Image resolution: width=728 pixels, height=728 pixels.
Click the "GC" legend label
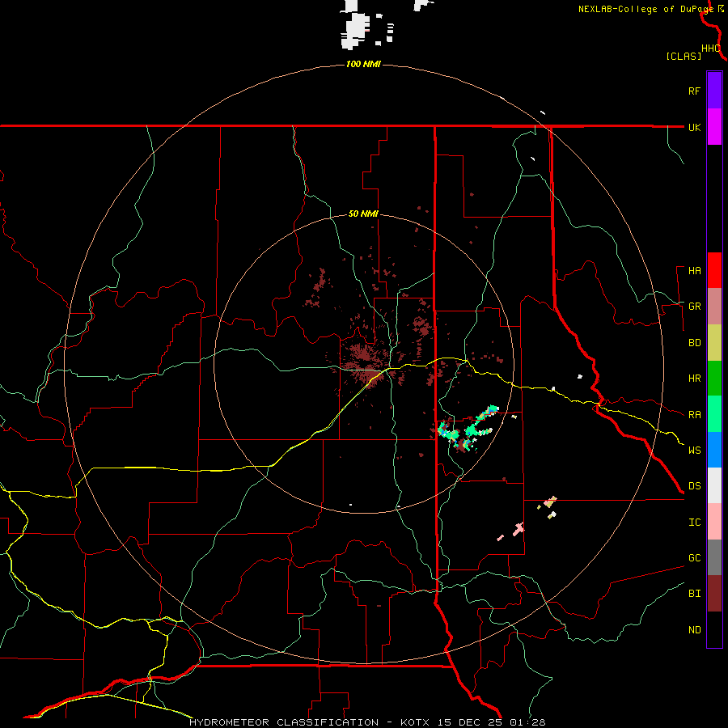point(694,558)
